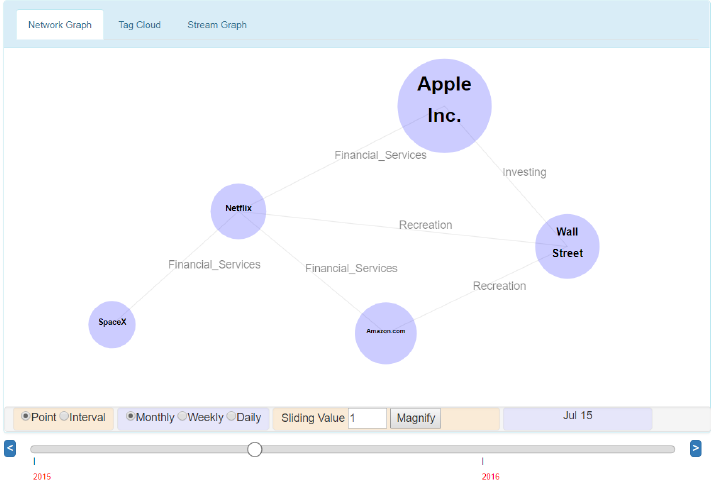Select the SpaceX node

112,324
